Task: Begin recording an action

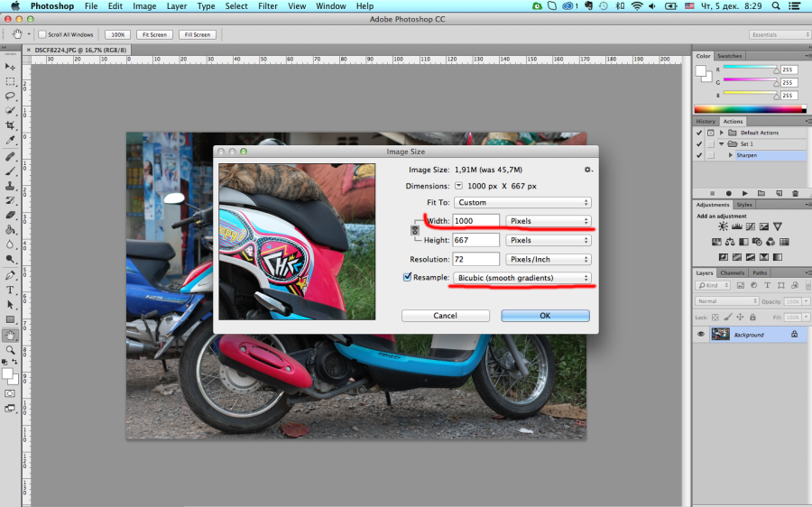Action: click(x=729, y=193)
